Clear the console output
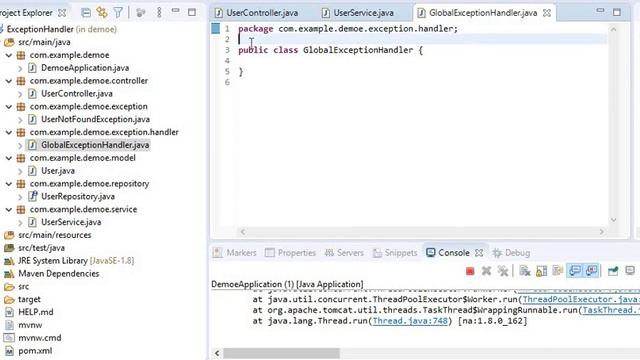This screenshot has width=640, height=360. tap(525, 271)
